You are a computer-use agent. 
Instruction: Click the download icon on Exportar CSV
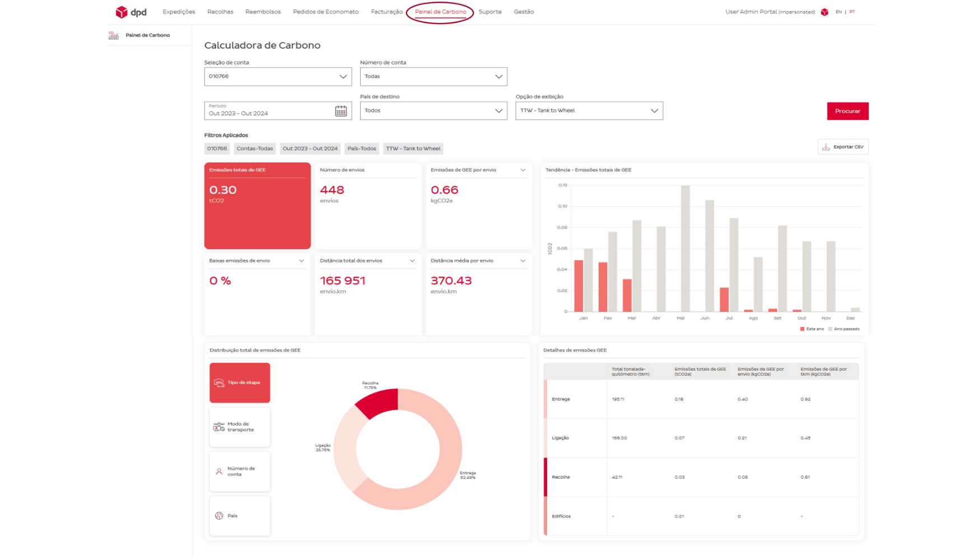[826, 147]
